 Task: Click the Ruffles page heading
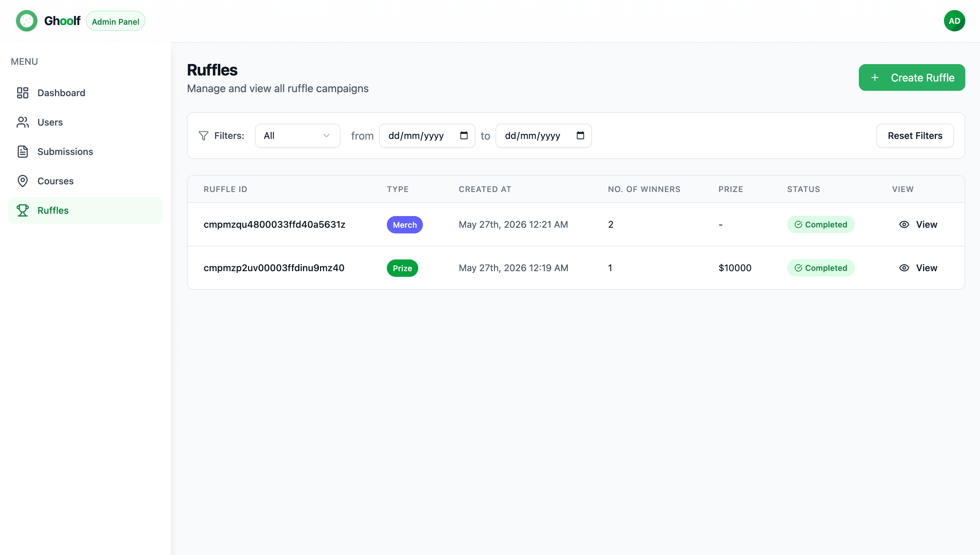coord(212,70)
